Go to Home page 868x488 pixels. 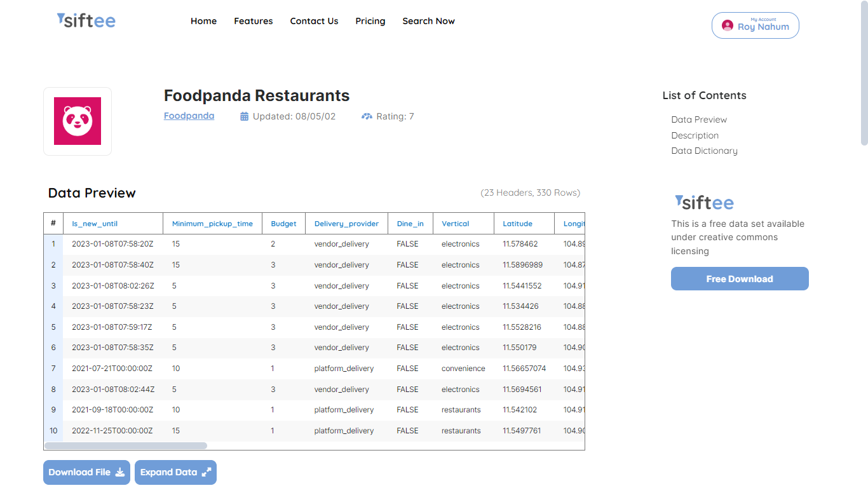click(203, 21)
